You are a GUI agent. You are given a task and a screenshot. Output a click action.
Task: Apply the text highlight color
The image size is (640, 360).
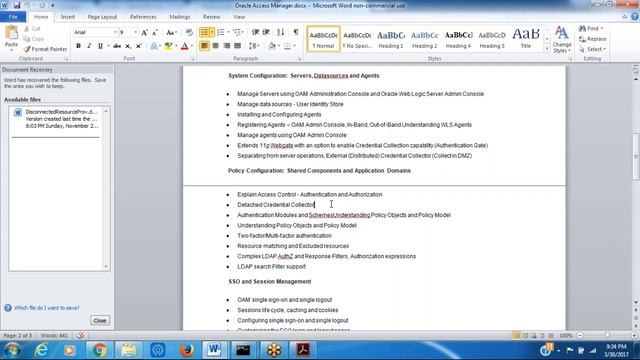168,46
